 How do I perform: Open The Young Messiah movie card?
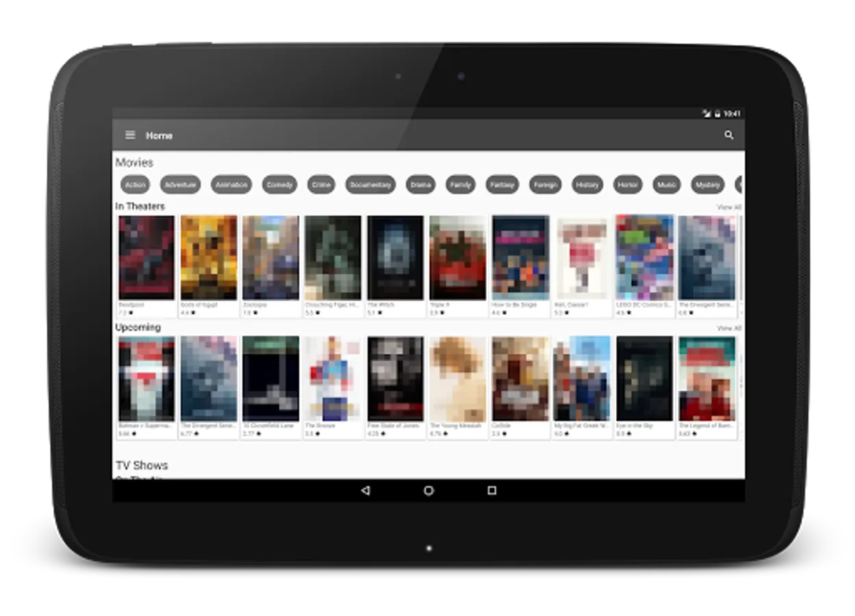(458, 387)
